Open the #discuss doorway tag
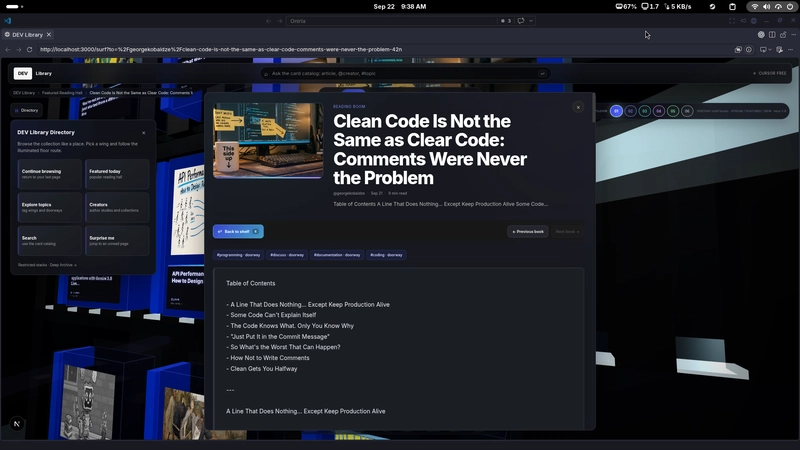 pyautogui.click(x=287, y=255)
